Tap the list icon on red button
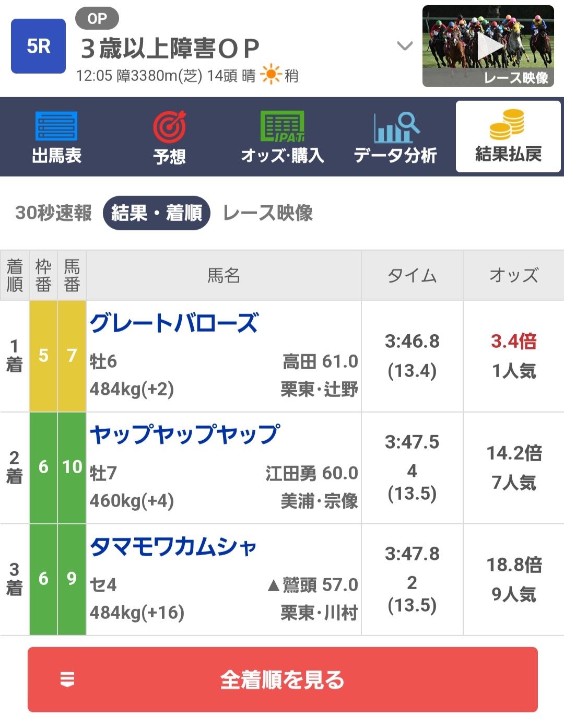Screen dimensions: 564x728 pyautogui.click(x=67, y=679)
